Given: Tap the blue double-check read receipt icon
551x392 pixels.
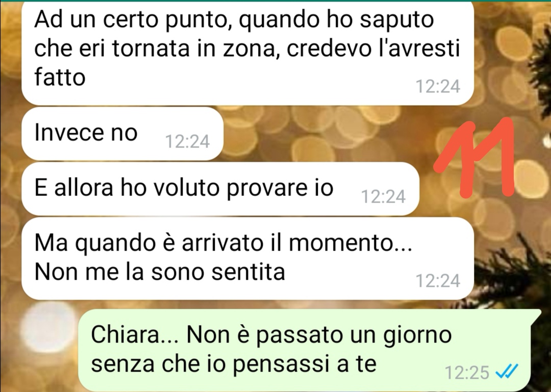Looking at the screenshot, I should [507, 371].
